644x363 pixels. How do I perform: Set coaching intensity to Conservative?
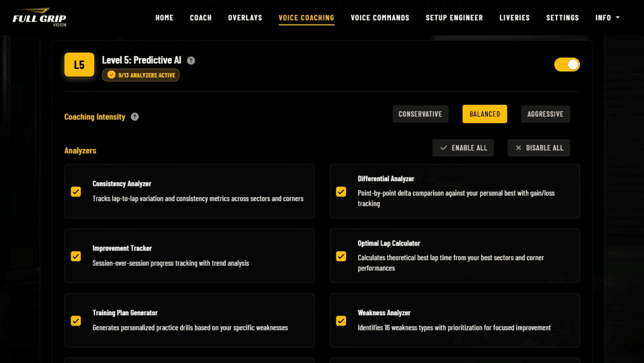point(420,114)
